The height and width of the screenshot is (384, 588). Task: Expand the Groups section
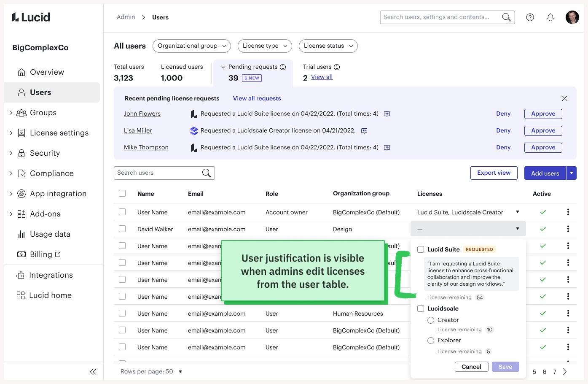(x=11, y=113)
